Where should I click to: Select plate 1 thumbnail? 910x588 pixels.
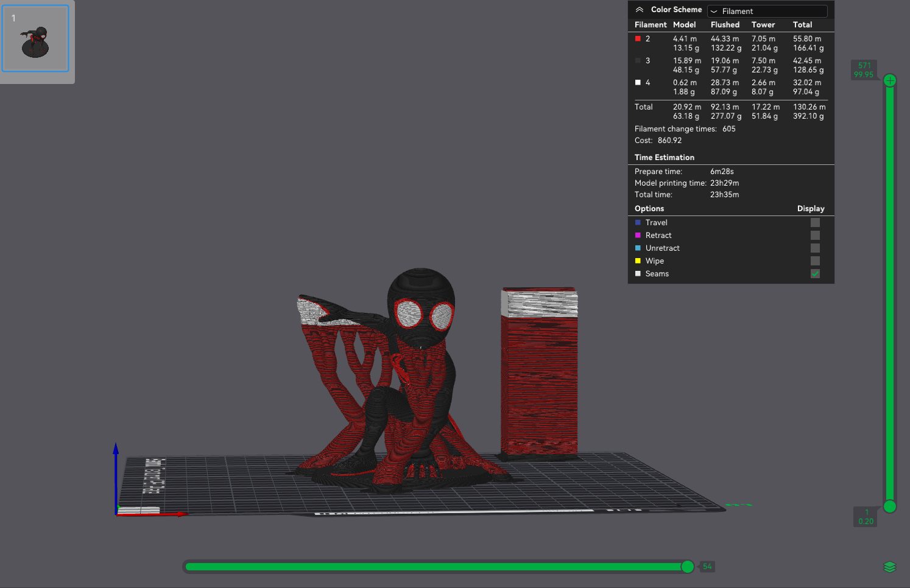click(35, 38)
